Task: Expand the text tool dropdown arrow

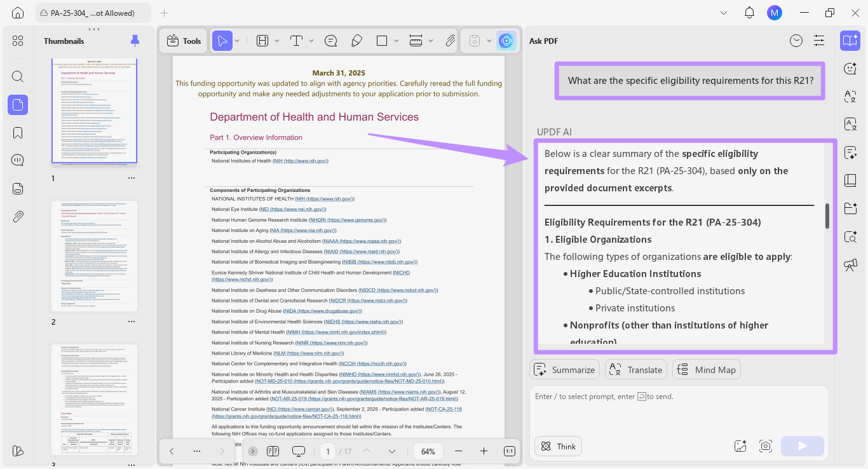Action: 311,41
